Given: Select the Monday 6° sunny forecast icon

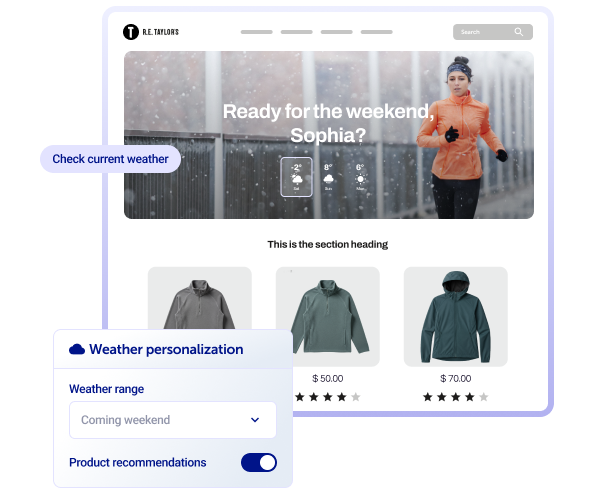Looking at the screenshot, I should [x=360, y=177].
